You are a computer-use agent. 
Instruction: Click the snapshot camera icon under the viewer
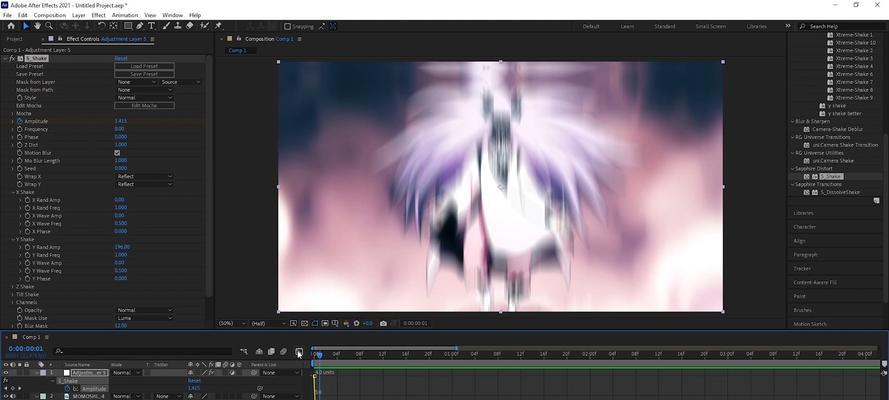pos(383,324)
